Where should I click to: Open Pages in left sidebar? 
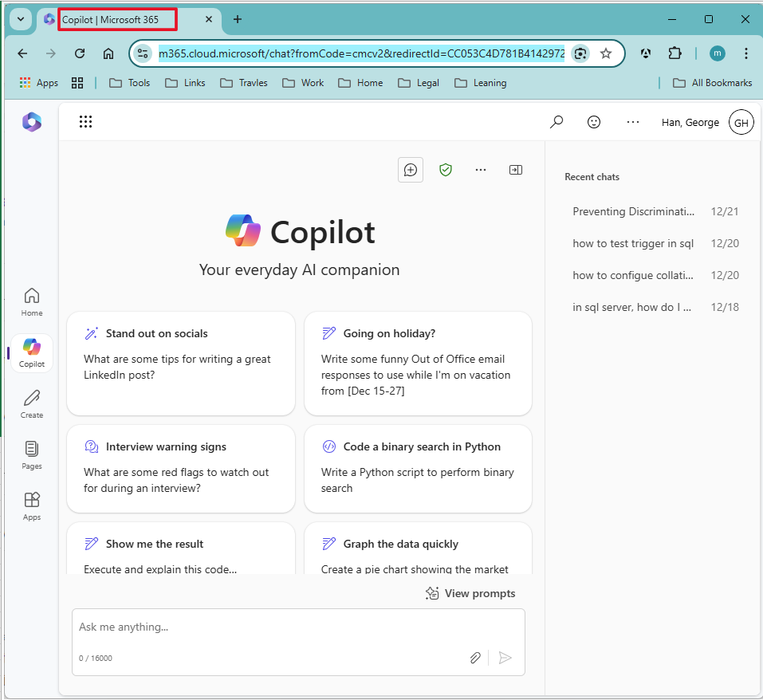(x=32, y=455)
